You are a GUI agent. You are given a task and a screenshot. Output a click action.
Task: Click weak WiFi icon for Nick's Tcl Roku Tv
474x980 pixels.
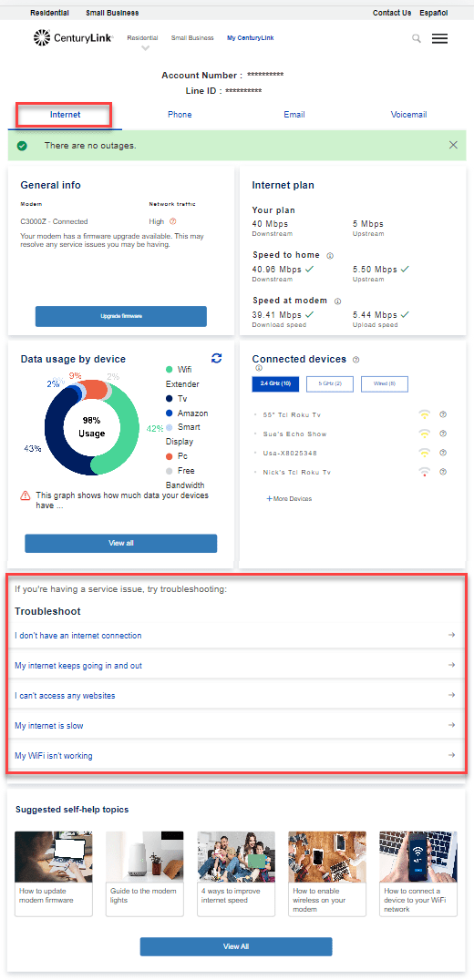[x=425, y=472]
